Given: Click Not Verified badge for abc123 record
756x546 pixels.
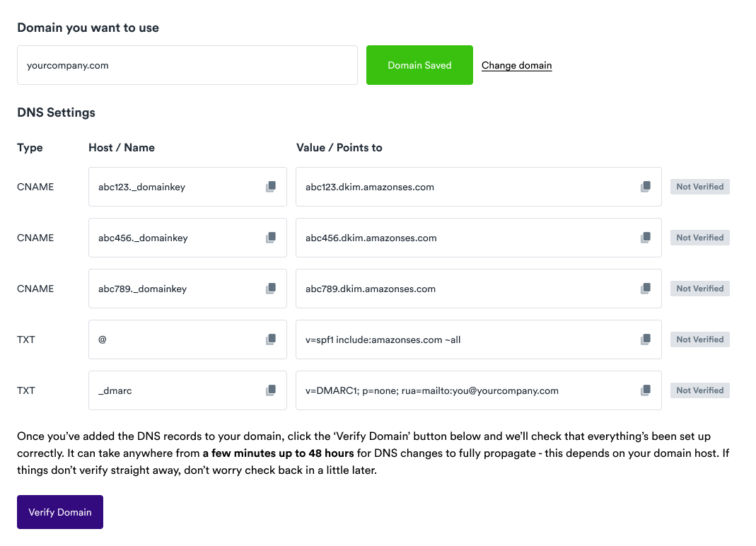Looking at the screenshot, I should 699,187.
